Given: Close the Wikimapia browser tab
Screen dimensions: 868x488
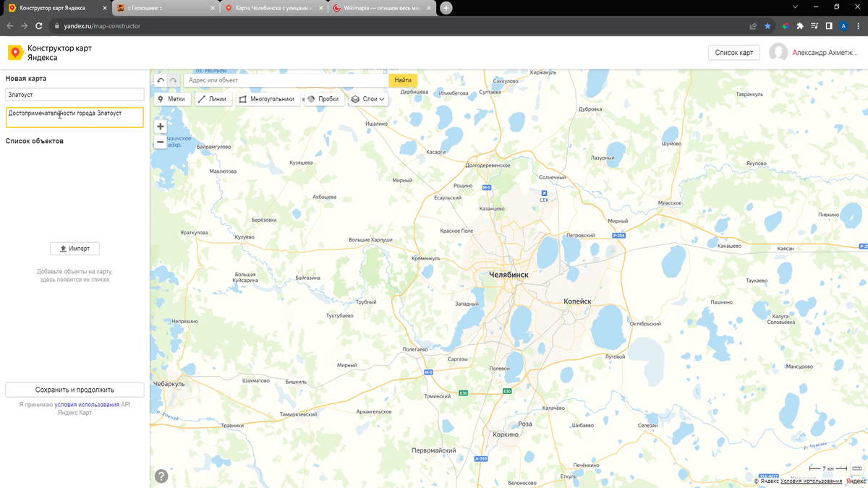Looking at the screenshot, I should tap(429, 8).
